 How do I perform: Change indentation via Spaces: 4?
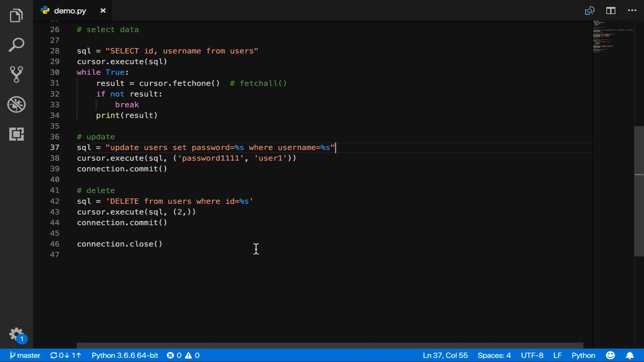click(494, 355)
